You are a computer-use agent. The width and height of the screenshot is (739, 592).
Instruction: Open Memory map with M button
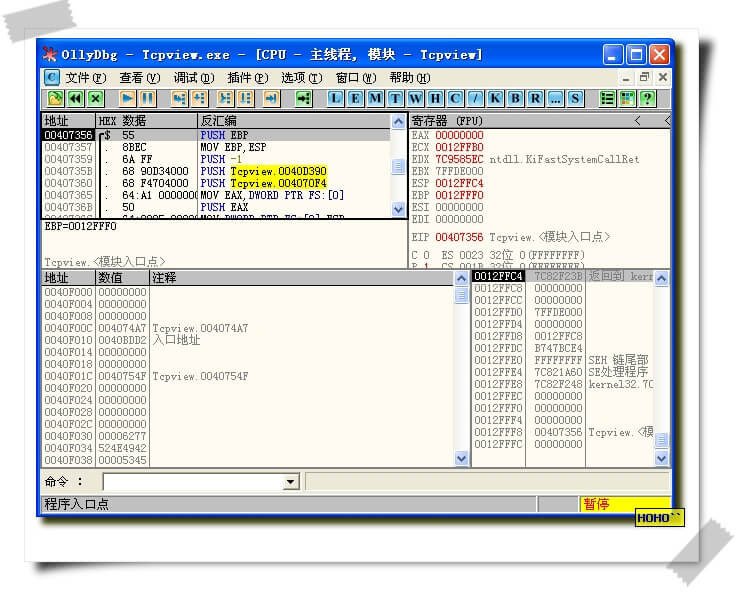(375, 99)
